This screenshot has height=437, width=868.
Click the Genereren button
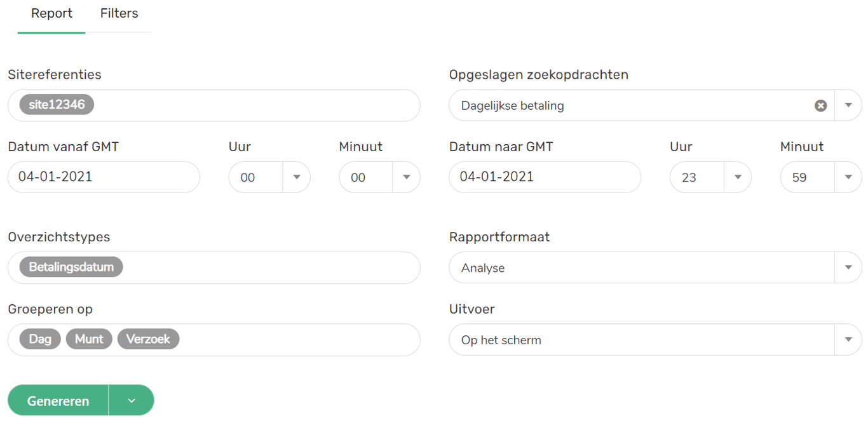pos(58,401)
